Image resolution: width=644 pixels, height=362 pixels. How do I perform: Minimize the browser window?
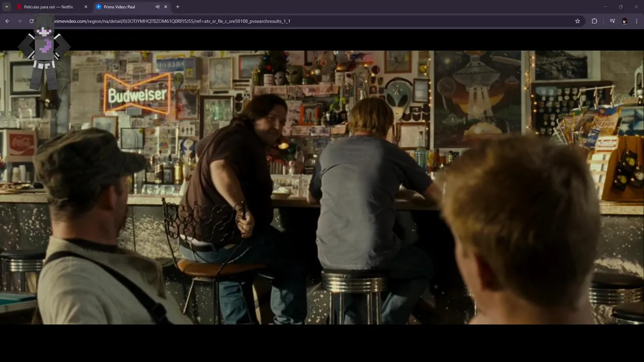(605, 7)
